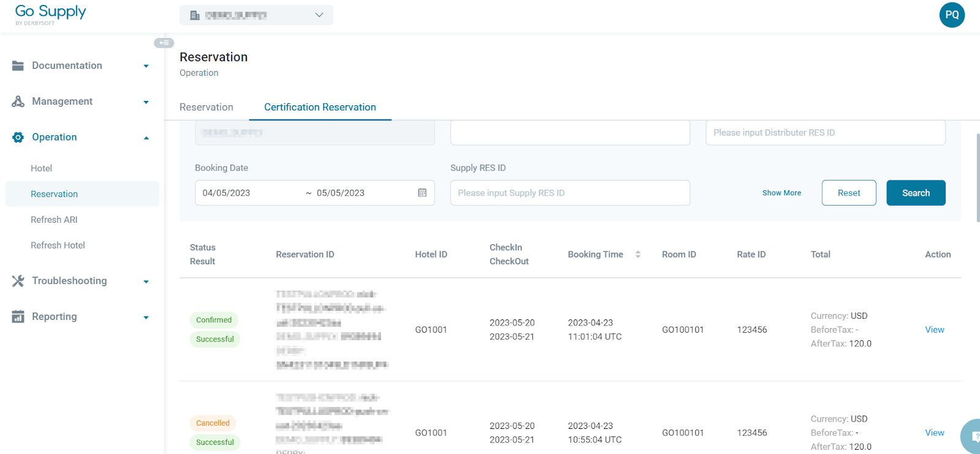Screen dimensions: 980x454
Task: Click the Troubleshooting sidebar label
Action: 69,281
